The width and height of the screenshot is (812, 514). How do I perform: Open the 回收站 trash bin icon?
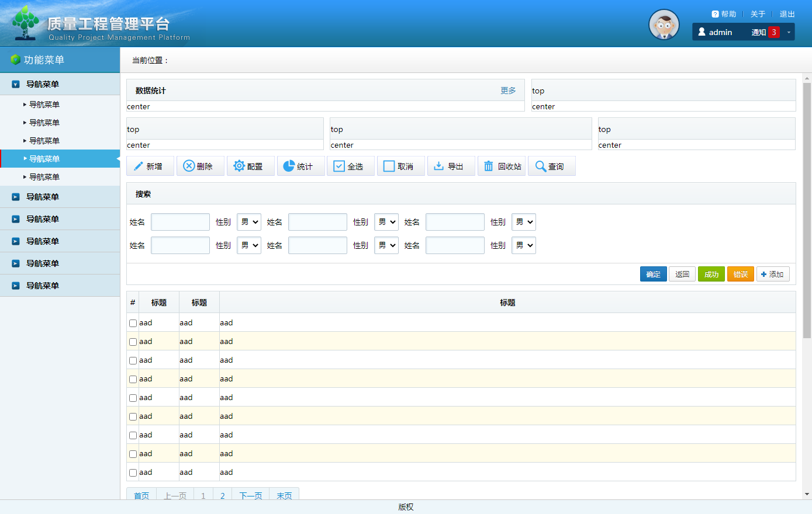(x=489, y=166)
